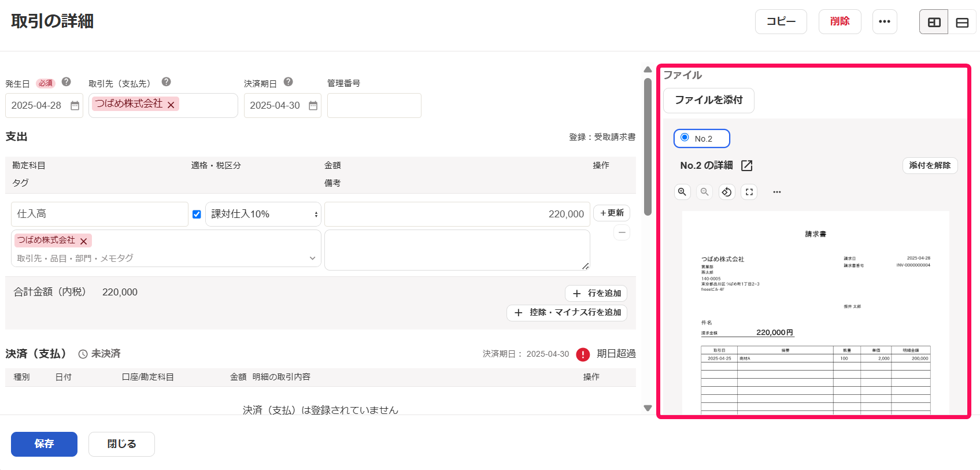
Task: Open the 課対仕入10% tax category dropdown
Action: tap(263, 214)
